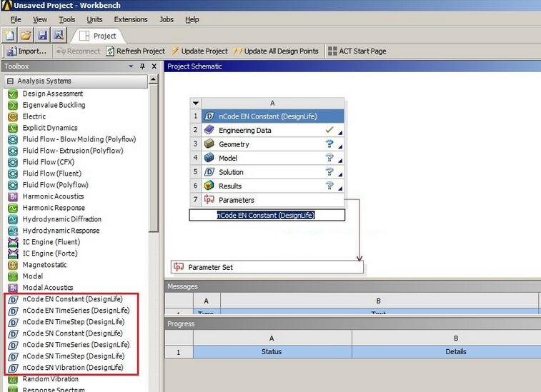Select Hydrodynamic Response icon
Screen dimensions: 541x392
[13, 231]
